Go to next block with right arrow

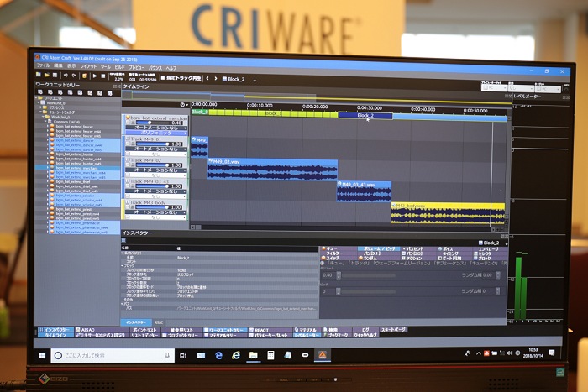click(216, 78)
